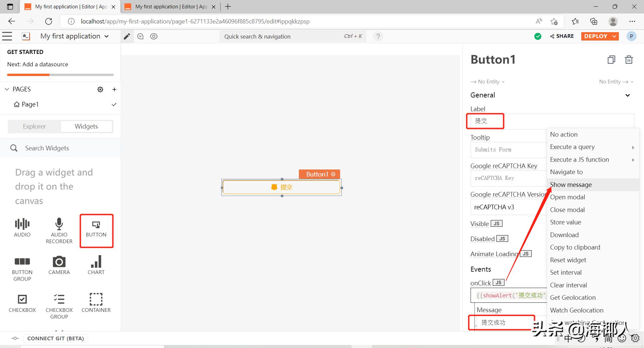Choose Navigate to from the action menu
The width and height of the screenshot is (644, 348).
[x=593, y=172]
